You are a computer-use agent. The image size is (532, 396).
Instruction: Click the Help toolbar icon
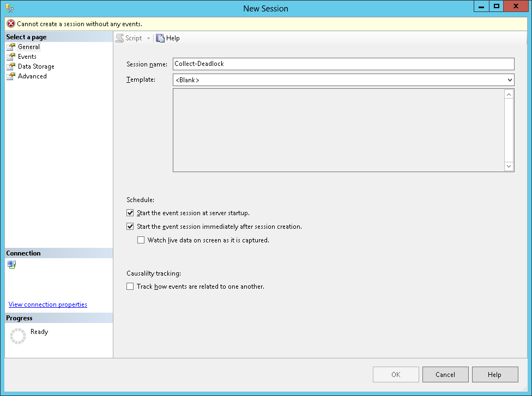[x=160, y=38]
